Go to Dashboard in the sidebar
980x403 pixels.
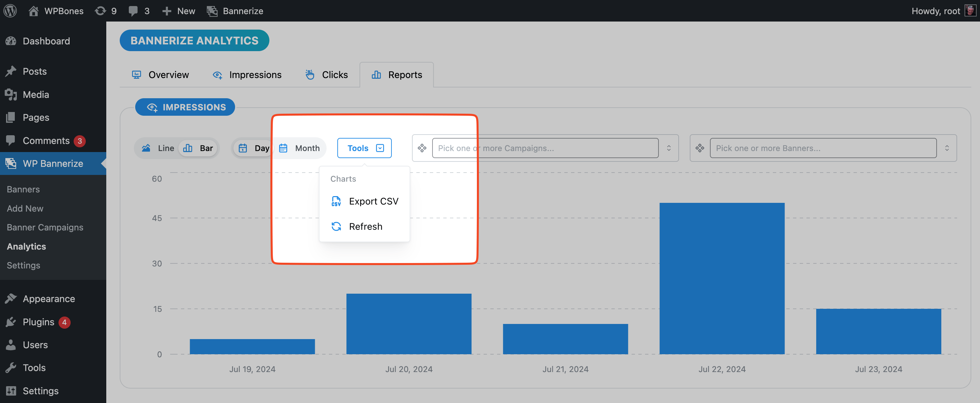(x=53, y=41)
